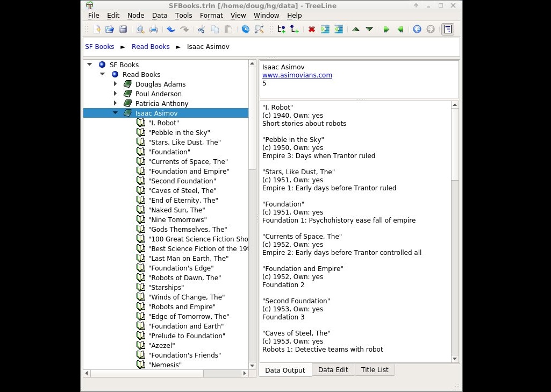Cut with the scissors icon
This screenshot has width=551, height=392.
[202, 29]
